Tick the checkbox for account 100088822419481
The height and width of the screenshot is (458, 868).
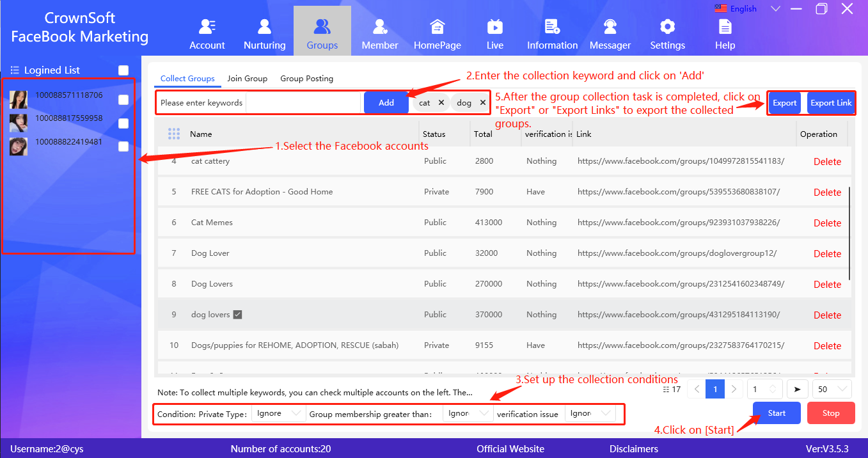coord(123,146)
